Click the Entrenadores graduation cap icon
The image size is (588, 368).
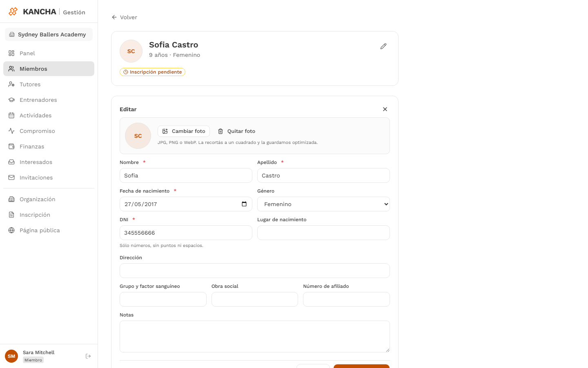pyautogui.click(x=11, y=100)
